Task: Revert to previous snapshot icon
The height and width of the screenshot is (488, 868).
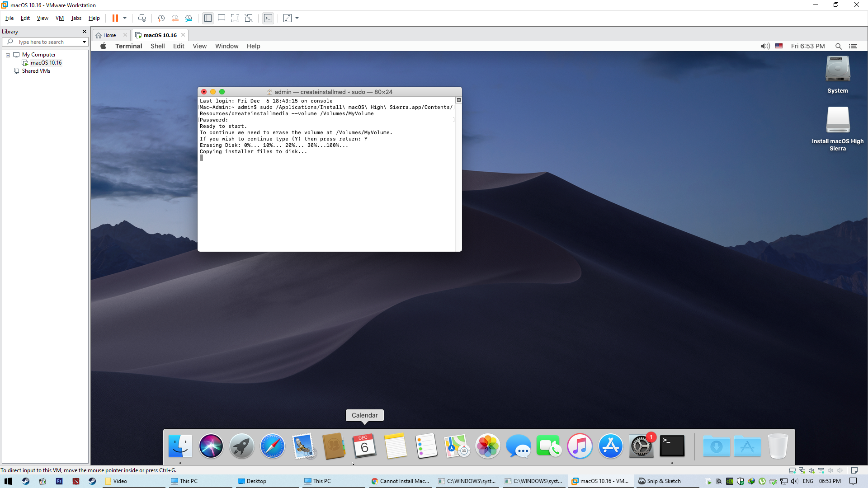Action: (175, 18)
